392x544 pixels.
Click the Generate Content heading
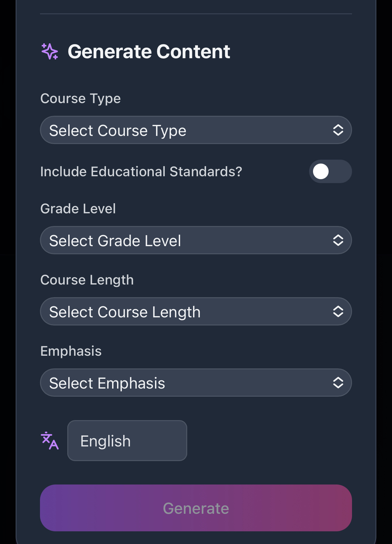pyautogui.click(x=149, y=52)
